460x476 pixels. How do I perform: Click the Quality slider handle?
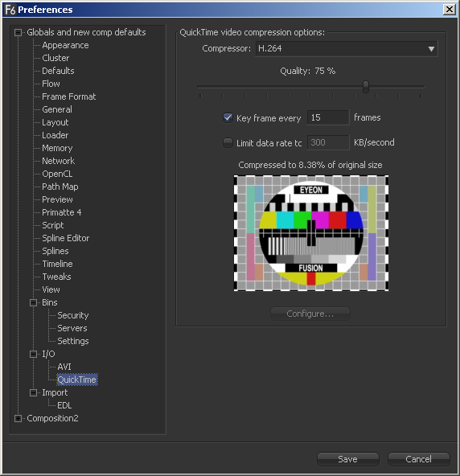point(366,87)
